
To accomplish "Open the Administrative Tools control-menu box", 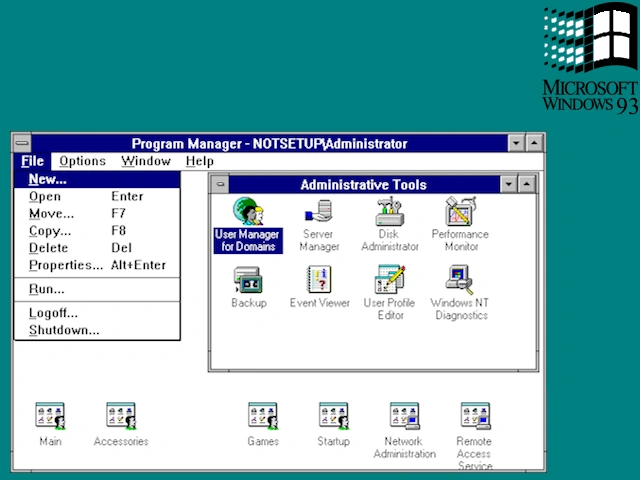I will pos(220,184).
